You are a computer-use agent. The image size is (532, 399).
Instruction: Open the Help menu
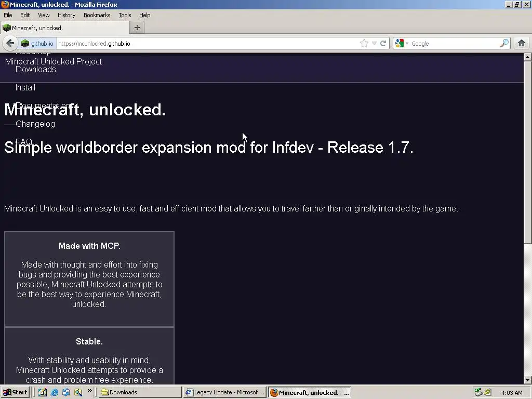click(145, 15)
